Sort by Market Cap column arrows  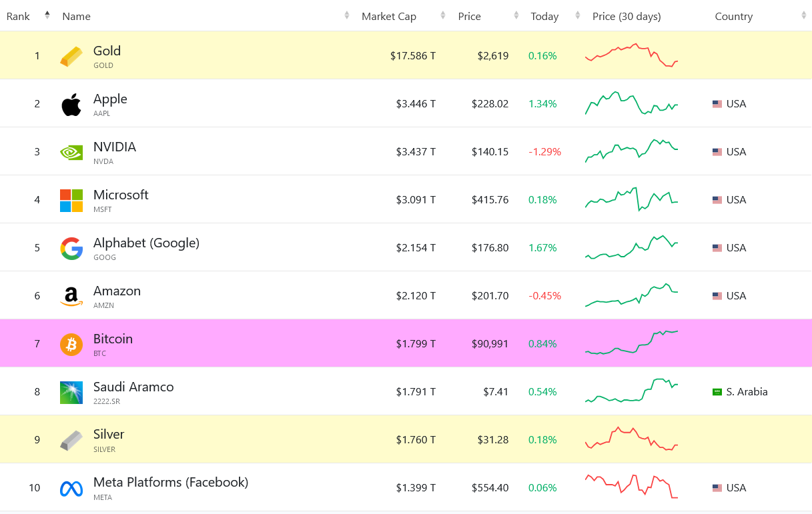click(x=443, y=16)
